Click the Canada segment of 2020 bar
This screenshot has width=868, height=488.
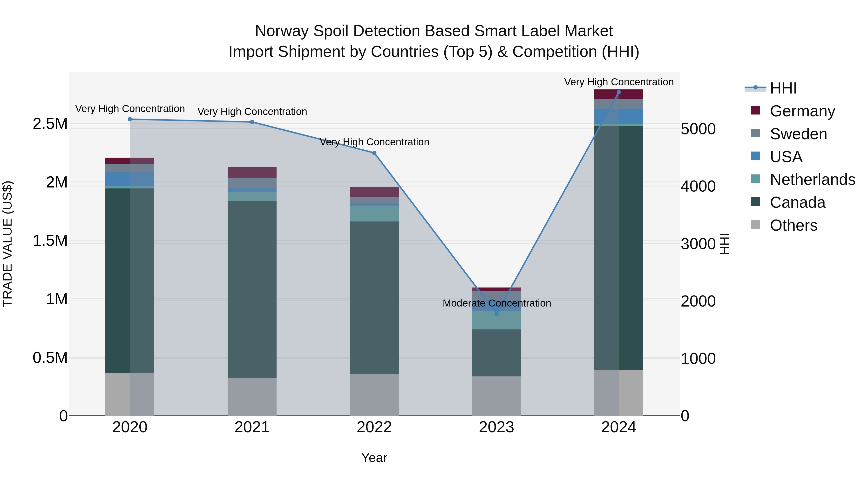[130, 281]
